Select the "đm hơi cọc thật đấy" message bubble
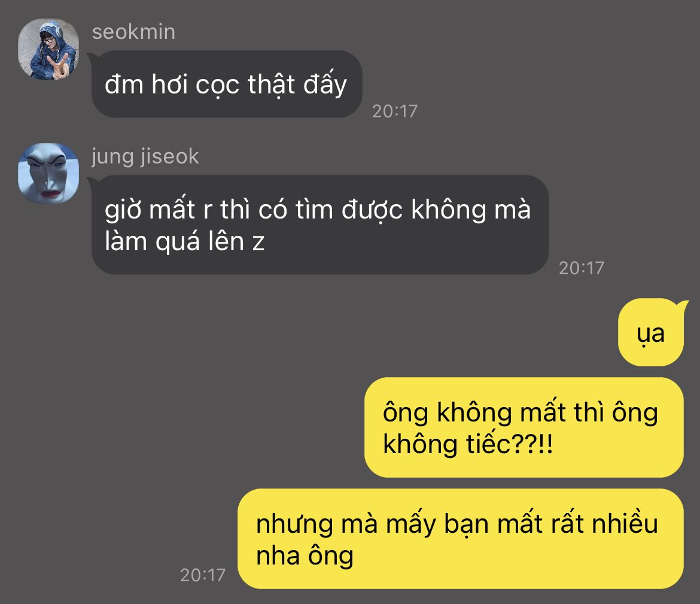The image size is (700, 604). coord(227,84)
